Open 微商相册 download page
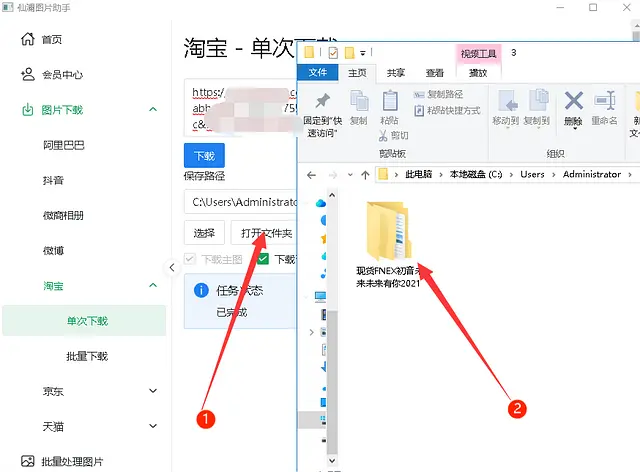Image resolution: width=640 pixels, height=472 pixels. pyautogui.click(x=63, y=216)
